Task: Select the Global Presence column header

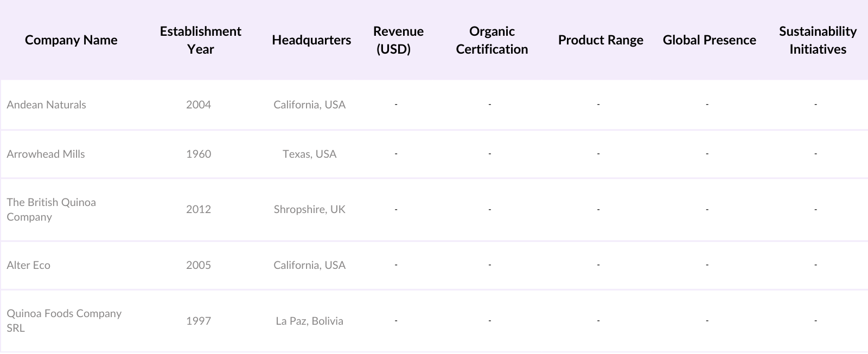Action: click(709, 40)
